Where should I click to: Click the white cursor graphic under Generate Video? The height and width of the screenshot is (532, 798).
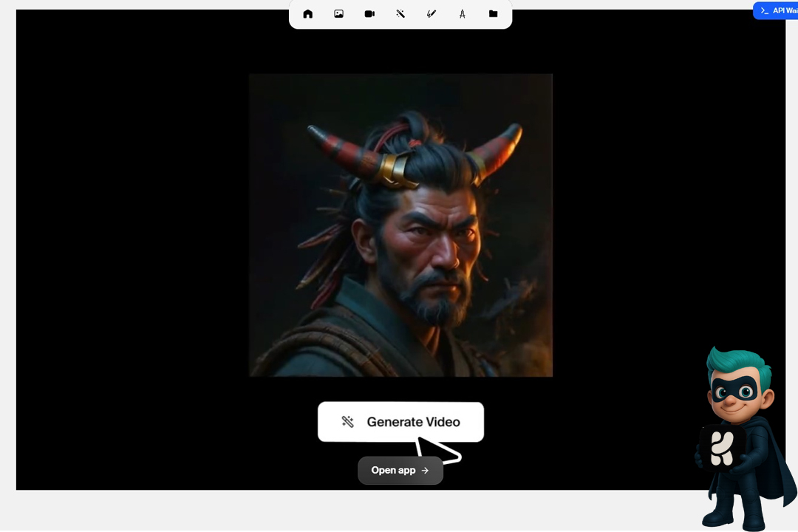click(437, 450)
